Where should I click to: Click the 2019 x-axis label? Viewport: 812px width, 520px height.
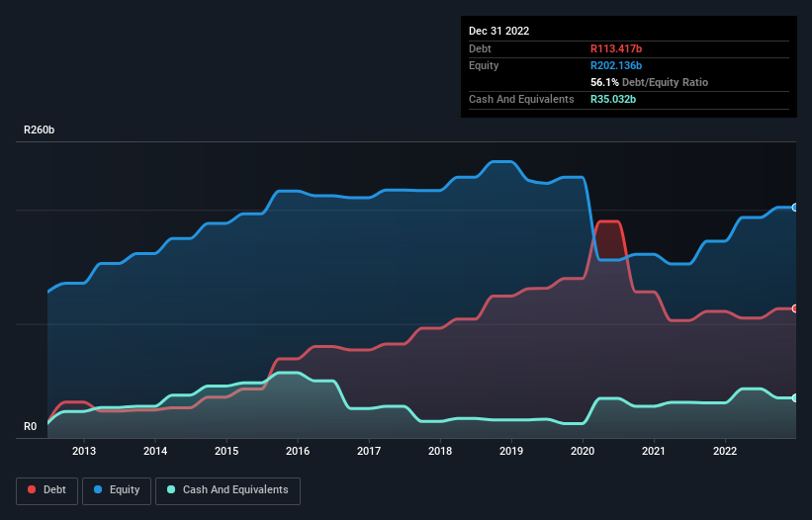tap(511, 451)
